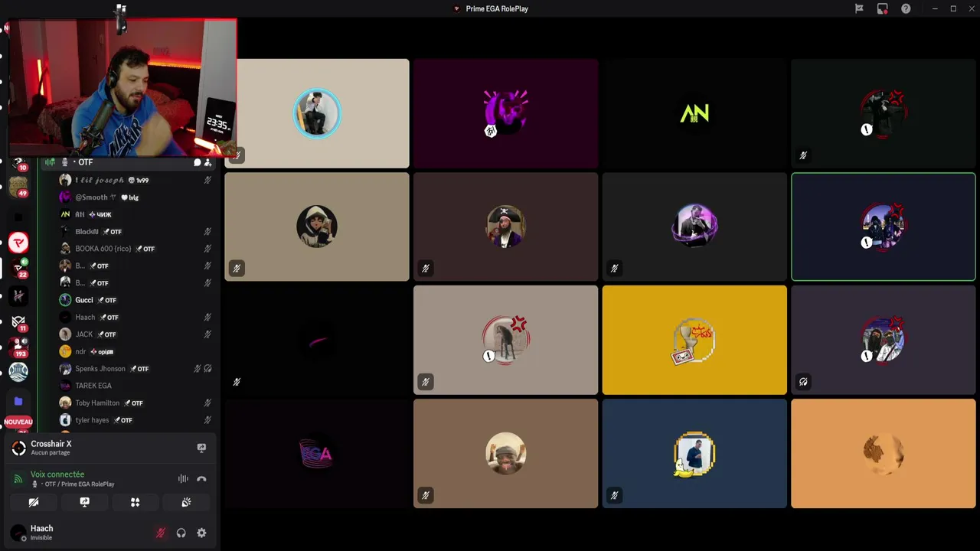Focus the EGA logo video tile
Screen dimensions: 980x551
(x=317, y=453)
